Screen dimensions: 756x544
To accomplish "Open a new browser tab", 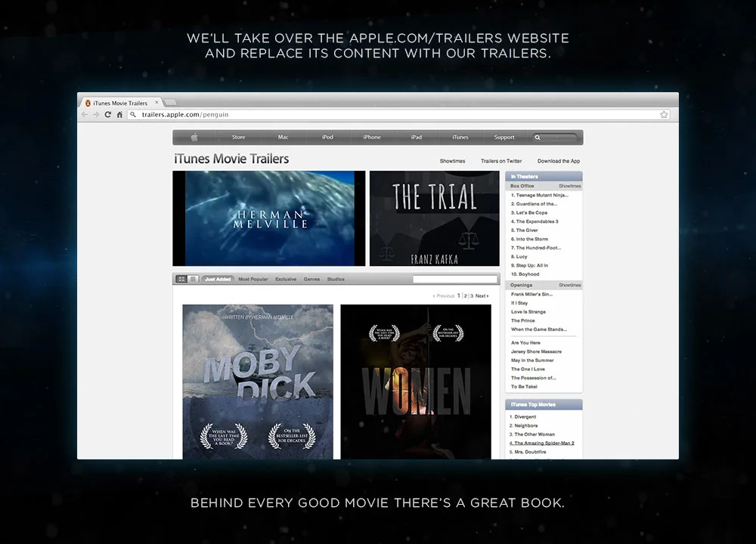I will (x=171, y=102).
